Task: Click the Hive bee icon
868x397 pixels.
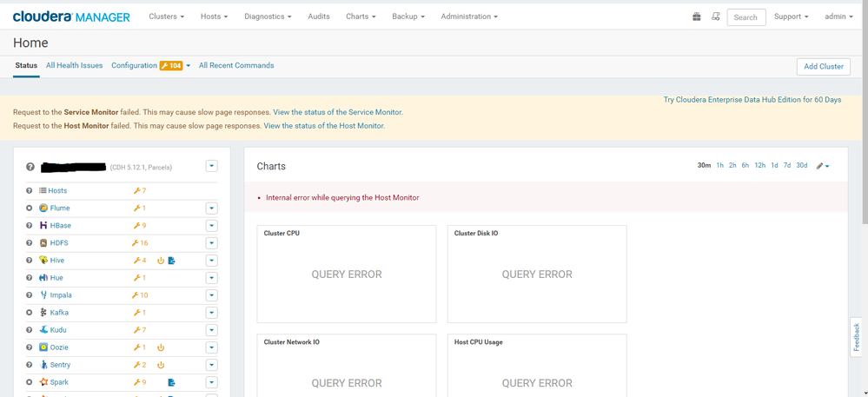Action: click(x=43, y=261)
